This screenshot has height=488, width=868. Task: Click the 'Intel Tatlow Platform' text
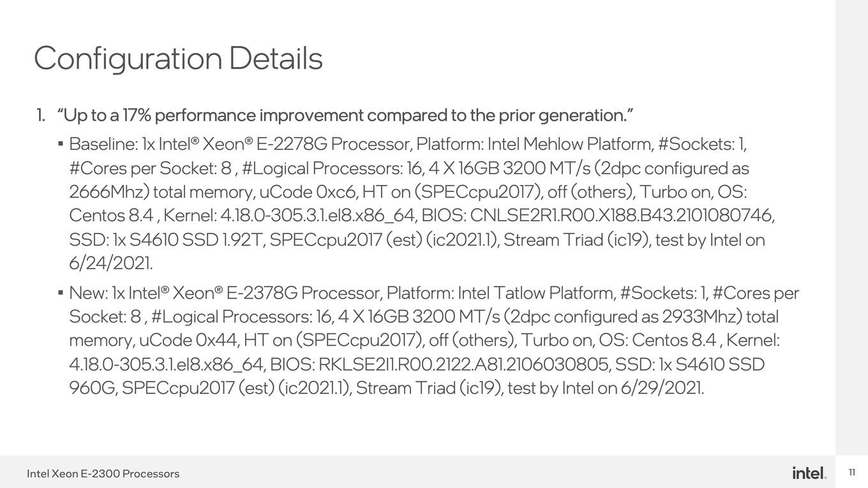coord(537,293)
